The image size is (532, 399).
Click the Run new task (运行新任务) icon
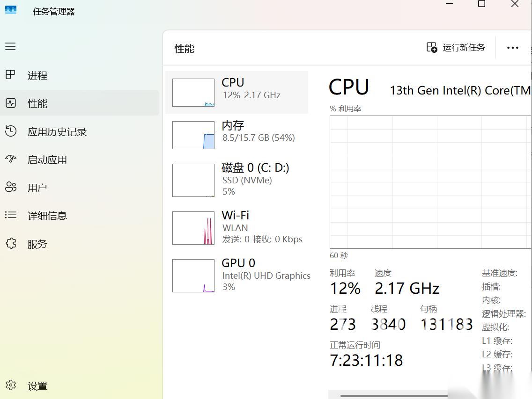coord(432,47)
